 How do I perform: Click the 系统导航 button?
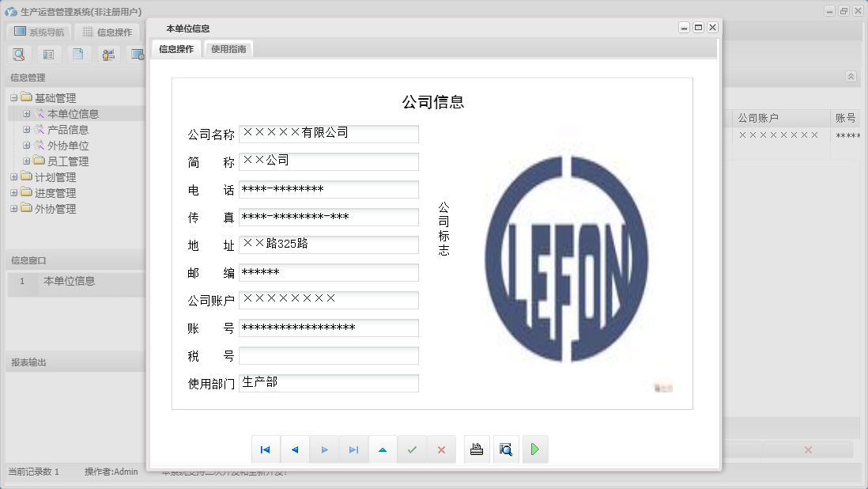39,32
